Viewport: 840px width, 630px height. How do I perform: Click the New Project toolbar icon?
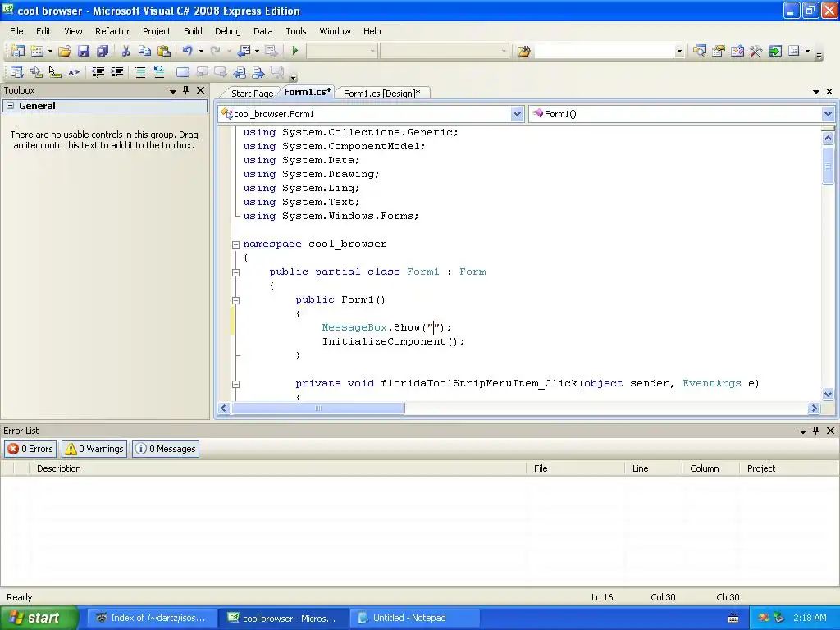(17, 51)
